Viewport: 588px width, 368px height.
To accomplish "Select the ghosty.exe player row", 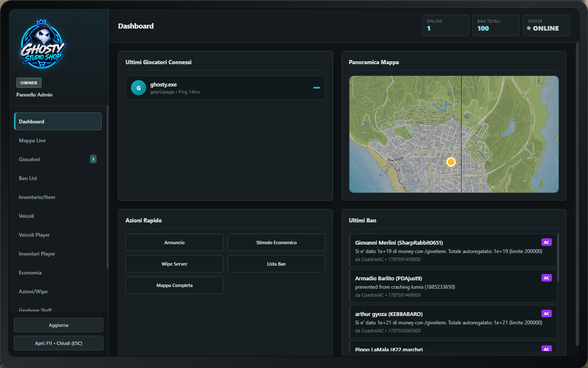I will (x=226, y=88).
